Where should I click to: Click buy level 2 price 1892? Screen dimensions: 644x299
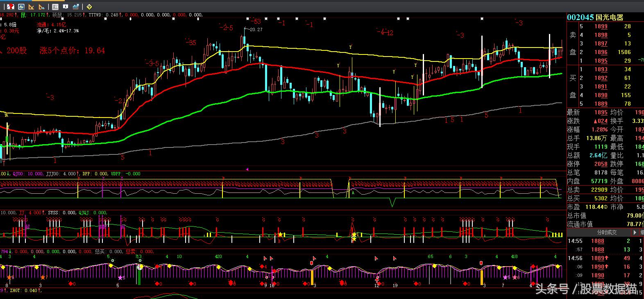601,78
